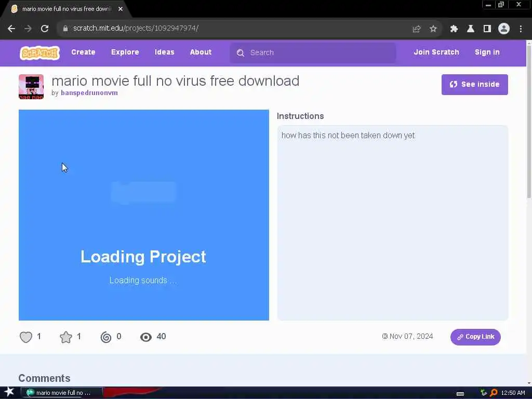
Task: Bookmark this page with the star icon
Action: [433, 29]
